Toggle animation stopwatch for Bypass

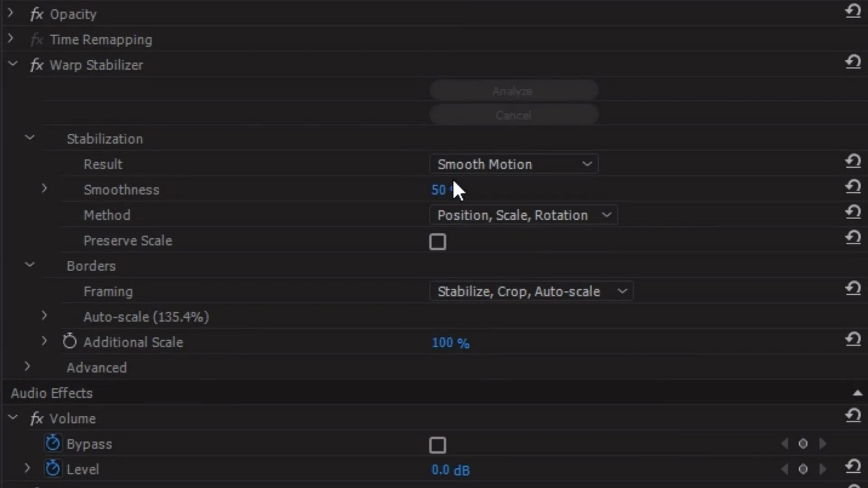[x=53, y=443]
